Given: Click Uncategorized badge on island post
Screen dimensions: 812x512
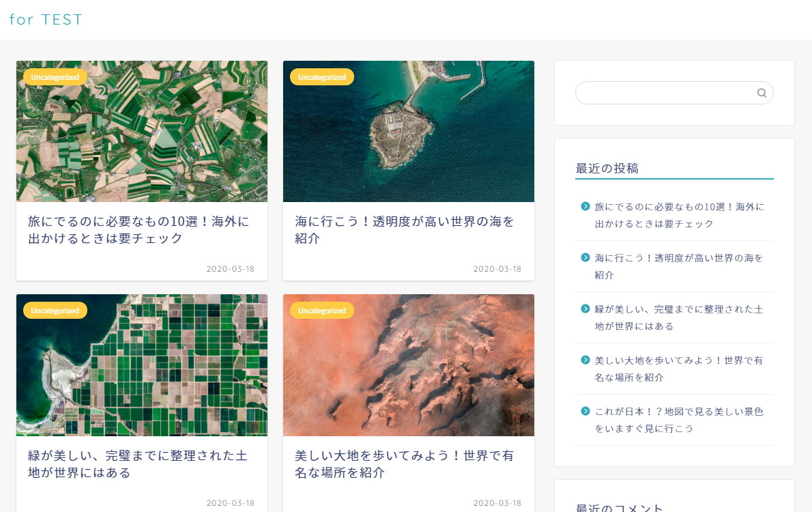Looking at the screenshot, I should pyautogui.click(x=321, y=77).
